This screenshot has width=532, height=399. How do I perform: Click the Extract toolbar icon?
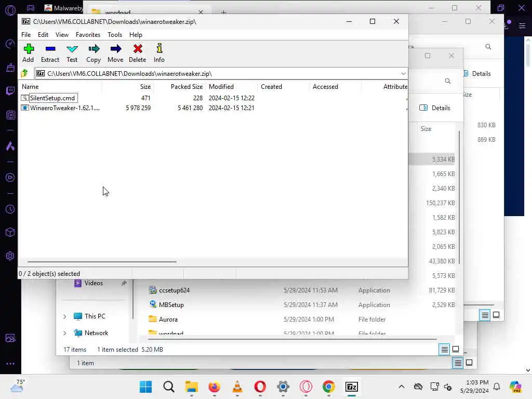50,53
